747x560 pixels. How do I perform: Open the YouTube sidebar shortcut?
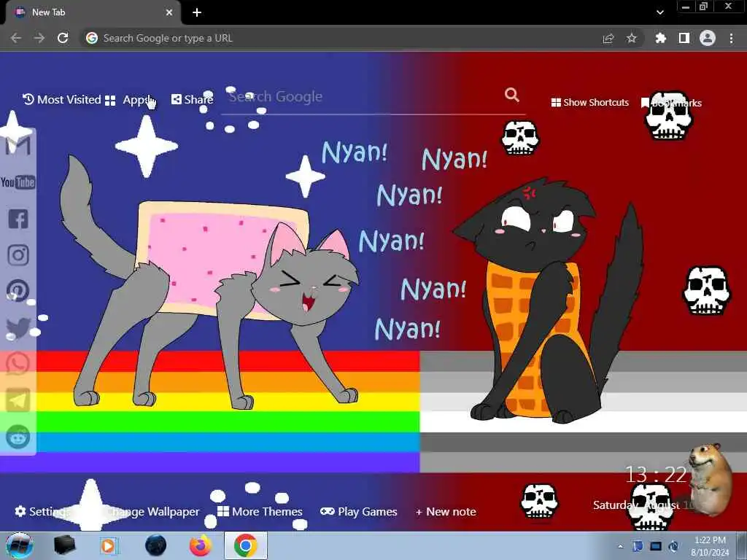(18, 182)
